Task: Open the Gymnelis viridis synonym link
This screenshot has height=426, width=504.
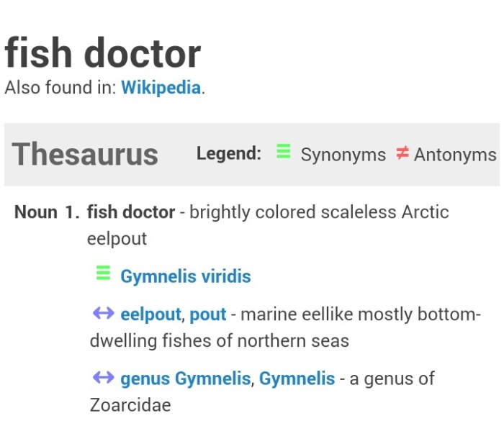Action: coord(185,276)
